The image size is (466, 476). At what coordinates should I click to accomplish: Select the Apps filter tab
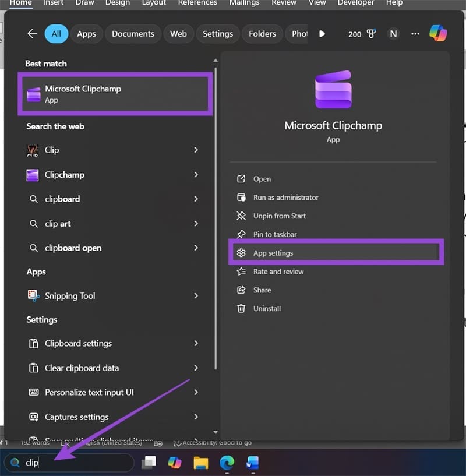coord(86,34)
